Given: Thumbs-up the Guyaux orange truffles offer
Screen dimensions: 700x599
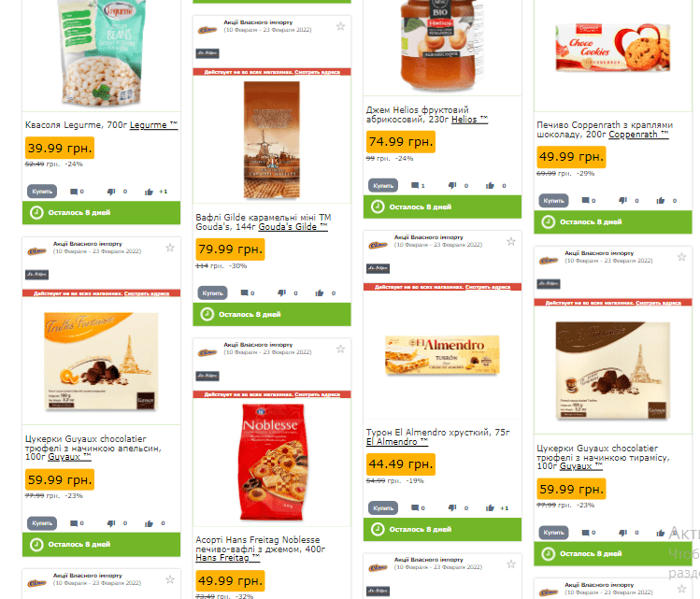Looking at the screenshot, I should pyautogui.click(x=149, y=523).
